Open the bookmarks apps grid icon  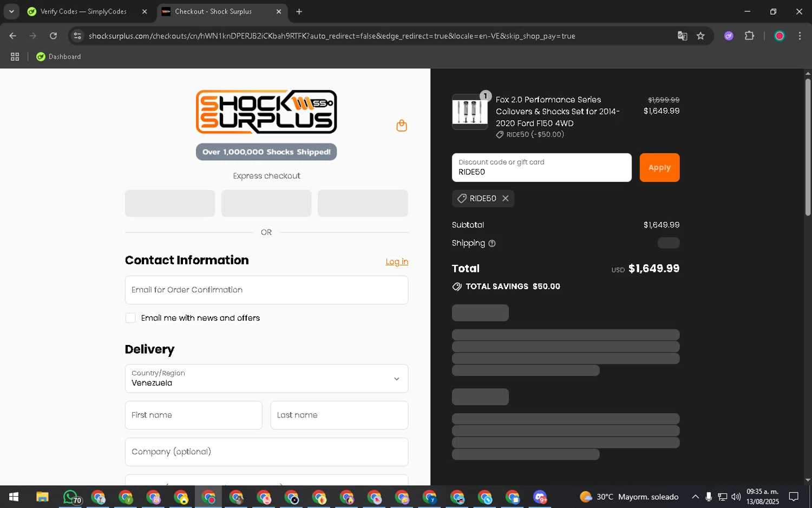pos(15,56)
